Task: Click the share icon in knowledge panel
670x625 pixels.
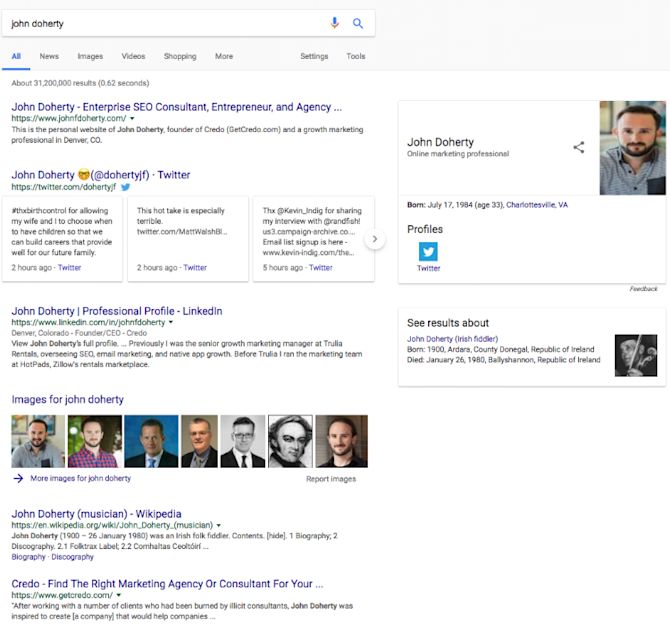Action: click(579, 147)
